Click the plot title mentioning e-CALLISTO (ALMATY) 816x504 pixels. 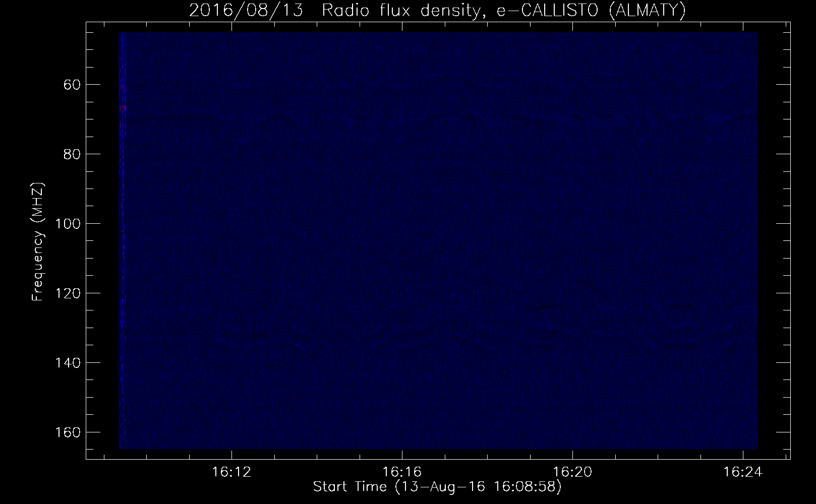click(437, 10)
